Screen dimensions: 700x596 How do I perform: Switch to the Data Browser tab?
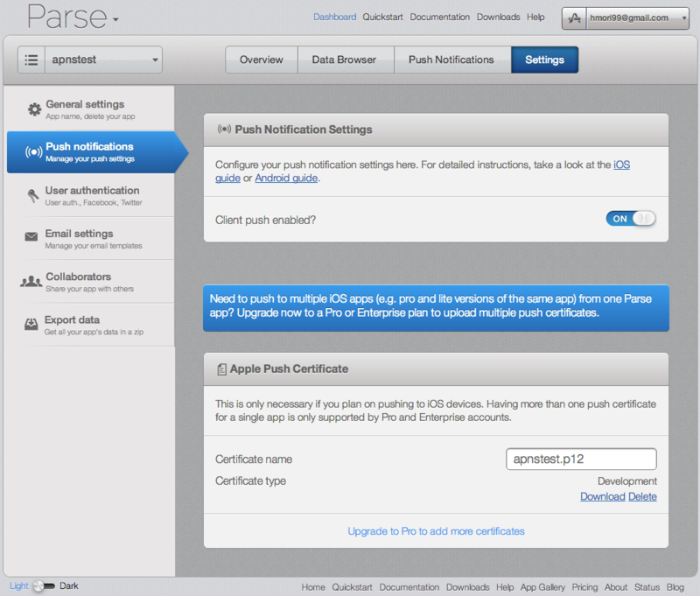[x=344, y=60]
